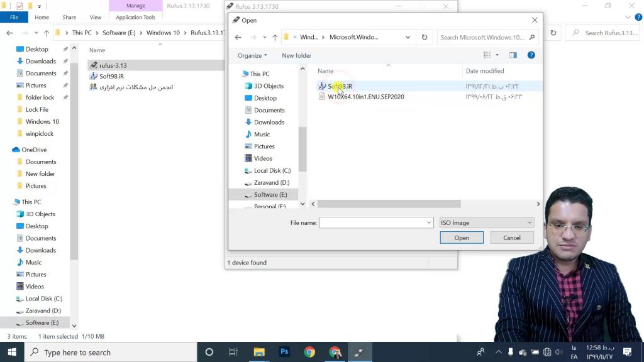
Task: Click the network globe icon in tray
Action: click(x=547, y=352)
